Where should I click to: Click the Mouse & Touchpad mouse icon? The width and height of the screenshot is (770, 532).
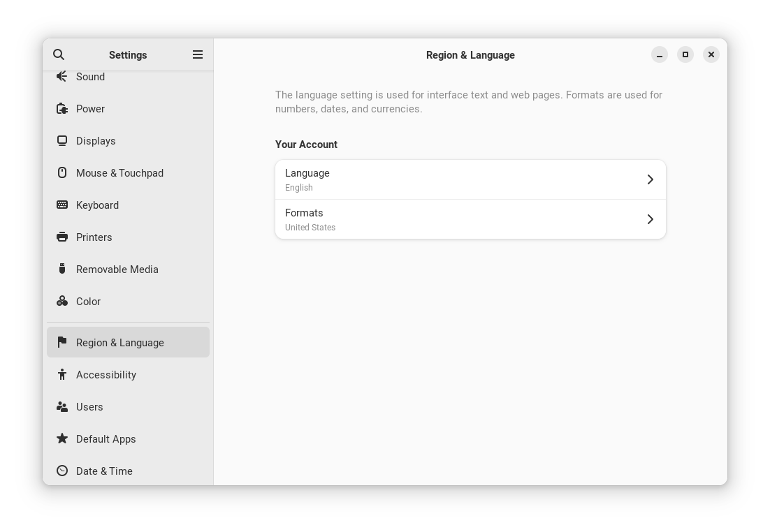pos(62,172)
